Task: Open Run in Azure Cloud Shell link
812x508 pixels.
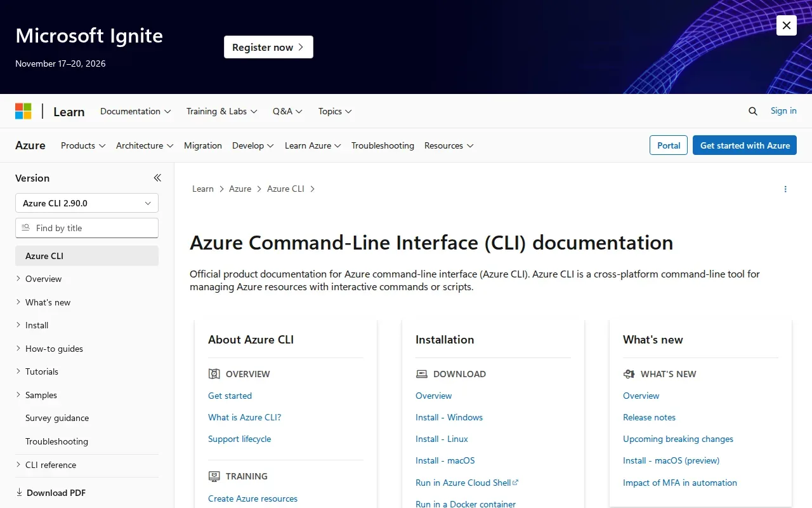Action: (467, 483)
